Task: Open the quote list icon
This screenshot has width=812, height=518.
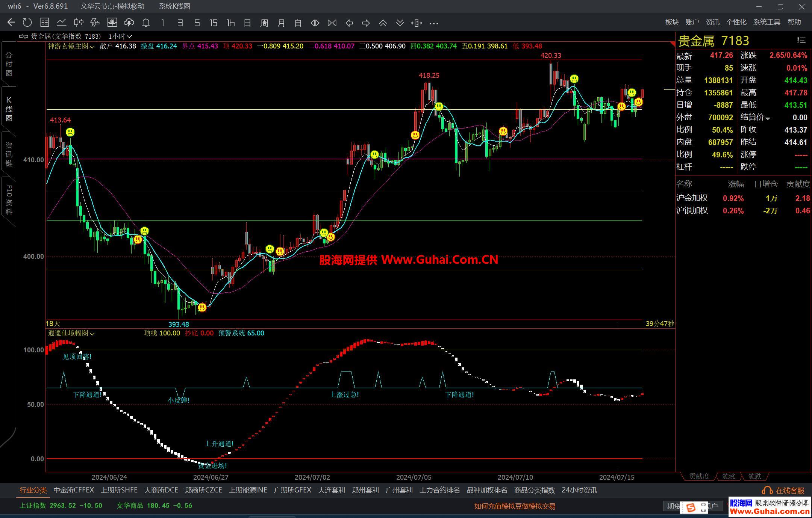Action: tap(44, 23)
